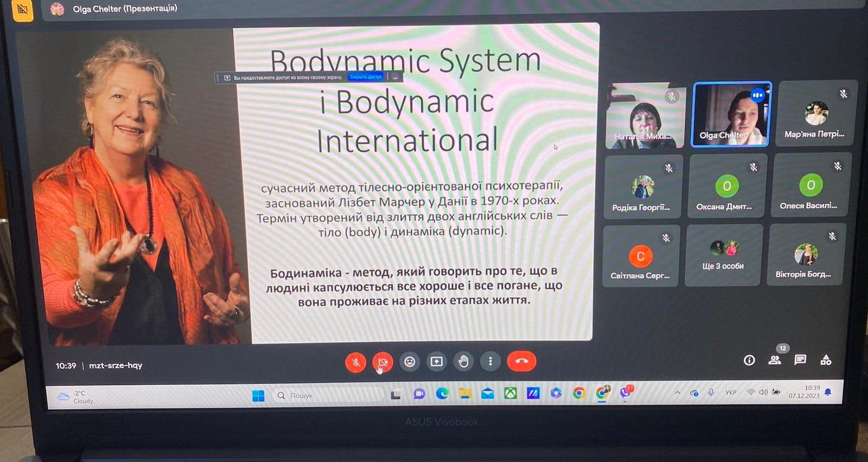
Task: Show the participants list icon
Action: 775,360
